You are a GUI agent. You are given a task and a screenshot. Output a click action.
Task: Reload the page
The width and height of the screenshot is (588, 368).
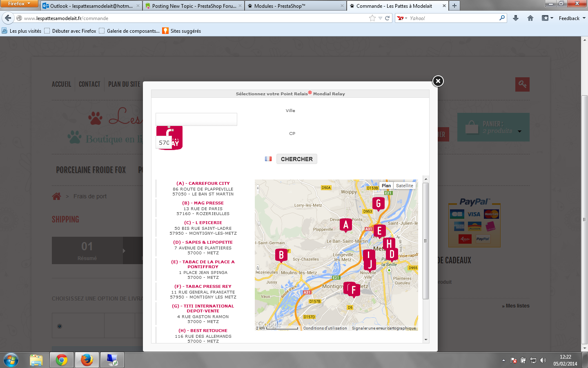(x=387, y=18)
